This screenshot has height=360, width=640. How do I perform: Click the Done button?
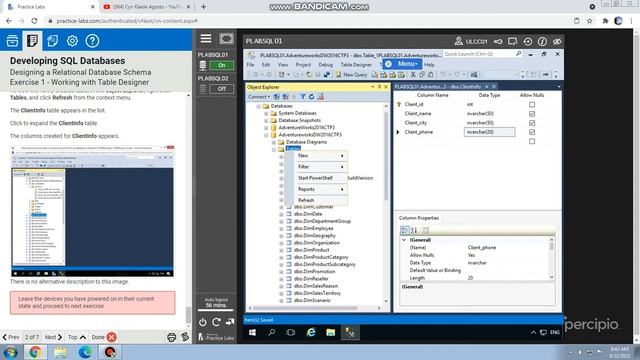click(x=104, y=337)
